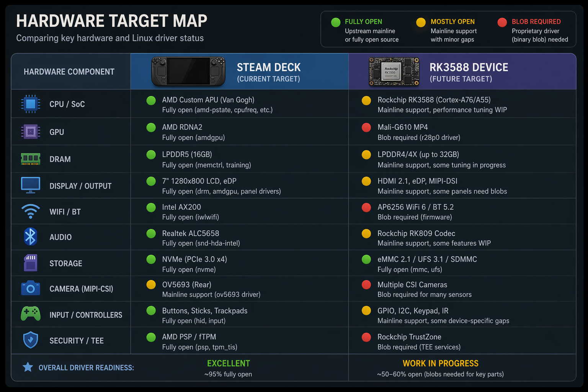Screen dimensions: 588x392
Task: Select the DRAM memory module icon
Action: point(30,159)
